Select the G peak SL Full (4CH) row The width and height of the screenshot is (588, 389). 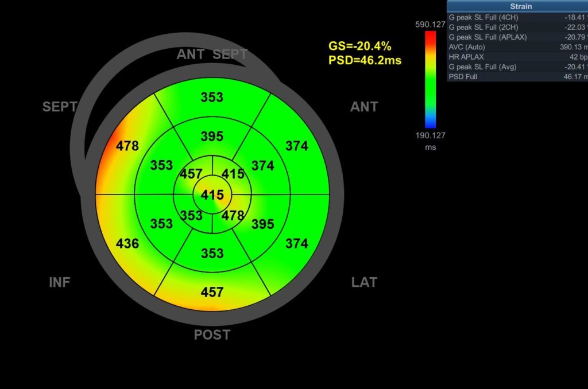(517, 17)
